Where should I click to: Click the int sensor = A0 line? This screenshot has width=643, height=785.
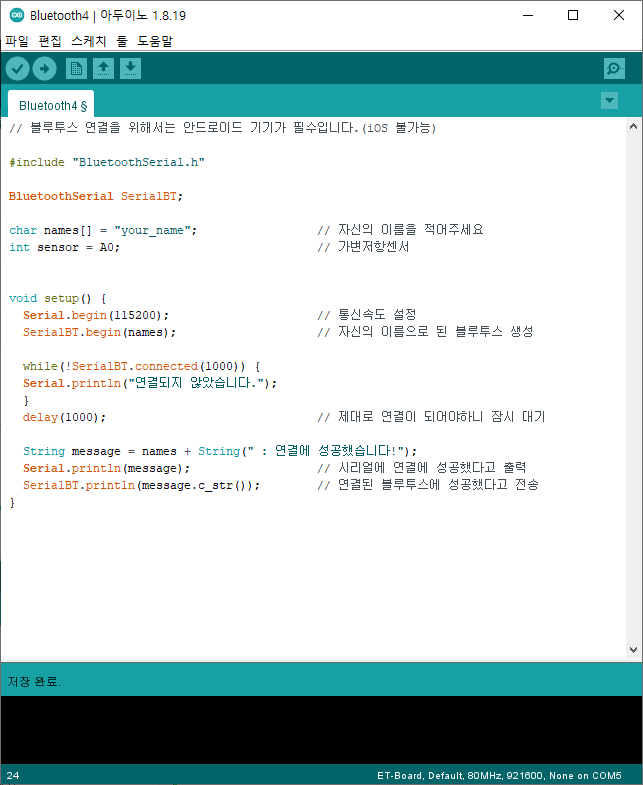pyautogui.click(x=64, y=247)
